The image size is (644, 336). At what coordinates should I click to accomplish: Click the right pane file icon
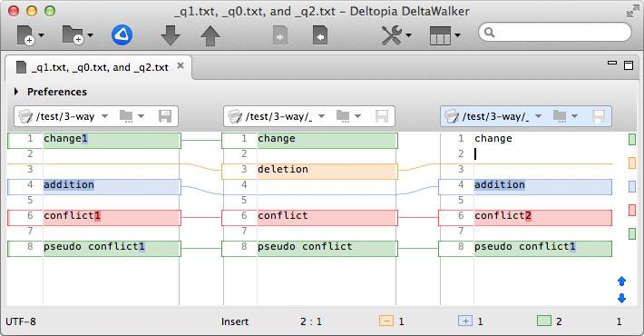click(x=452, y=116)
